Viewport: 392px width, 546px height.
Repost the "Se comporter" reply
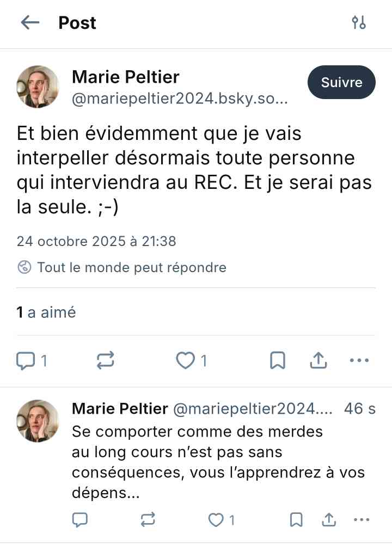(148, 520)
